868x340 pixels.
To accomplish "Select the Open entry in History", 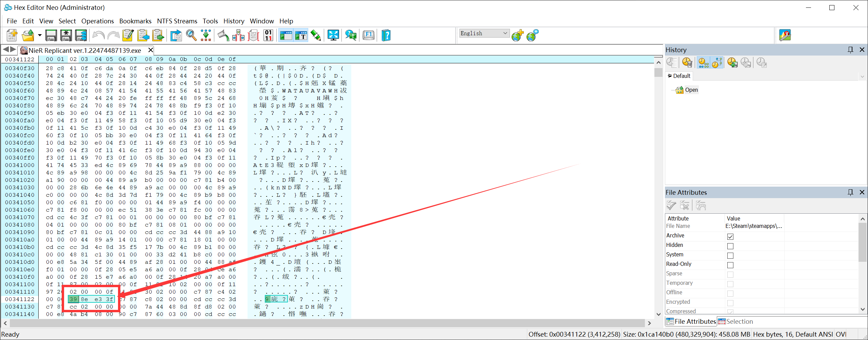I will point(691,90).
